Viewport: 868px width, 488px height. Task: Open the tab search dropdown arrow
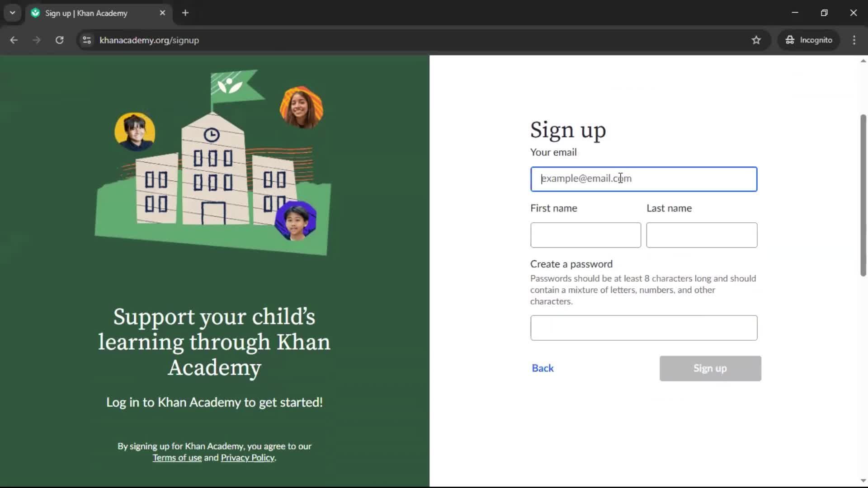[x=13, y=13]
